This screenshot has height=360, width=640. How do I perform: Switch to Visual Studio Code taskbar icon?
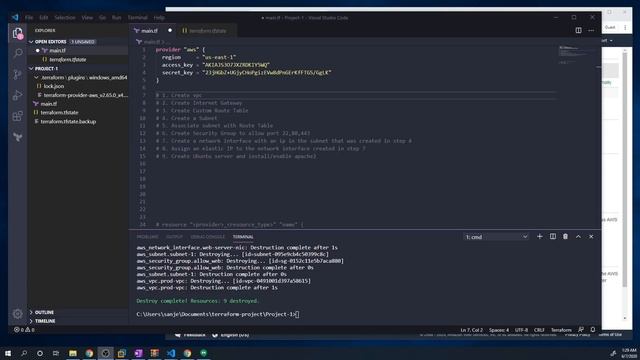point(171,353)
